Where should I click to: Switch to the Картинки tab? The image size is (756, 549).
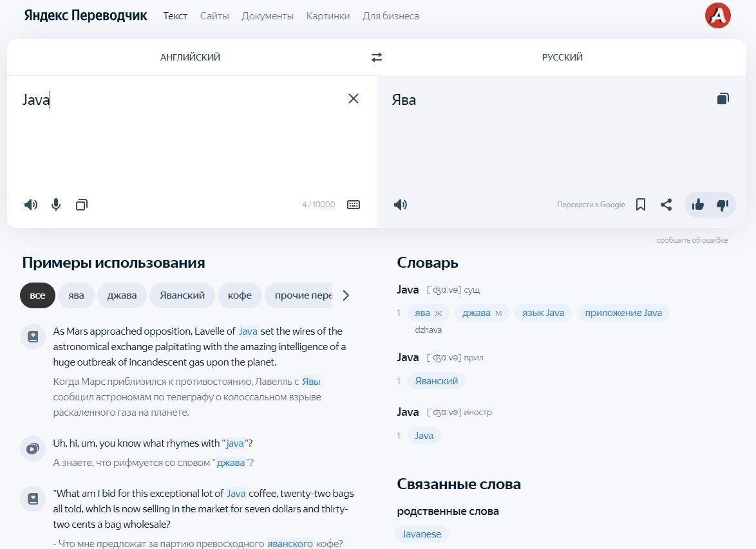click(x=328, y=16)
